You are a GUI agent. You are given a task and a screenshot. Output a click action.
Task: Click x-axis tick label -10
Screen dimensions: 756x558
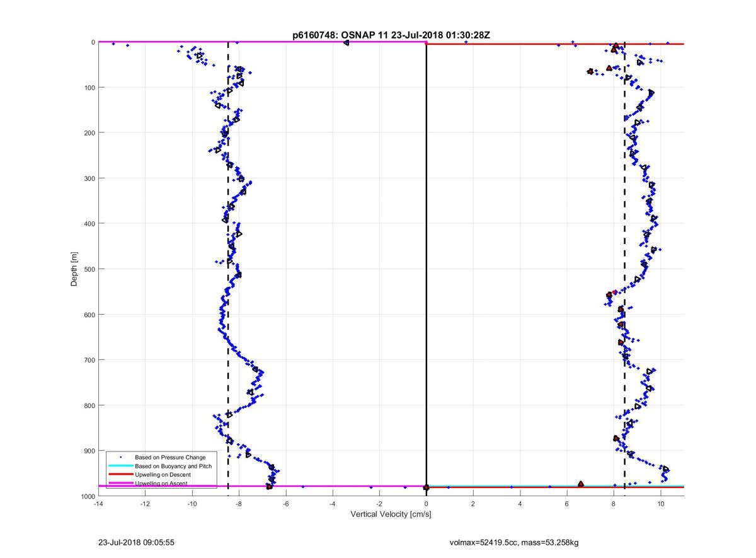click(x=192, y=504)
